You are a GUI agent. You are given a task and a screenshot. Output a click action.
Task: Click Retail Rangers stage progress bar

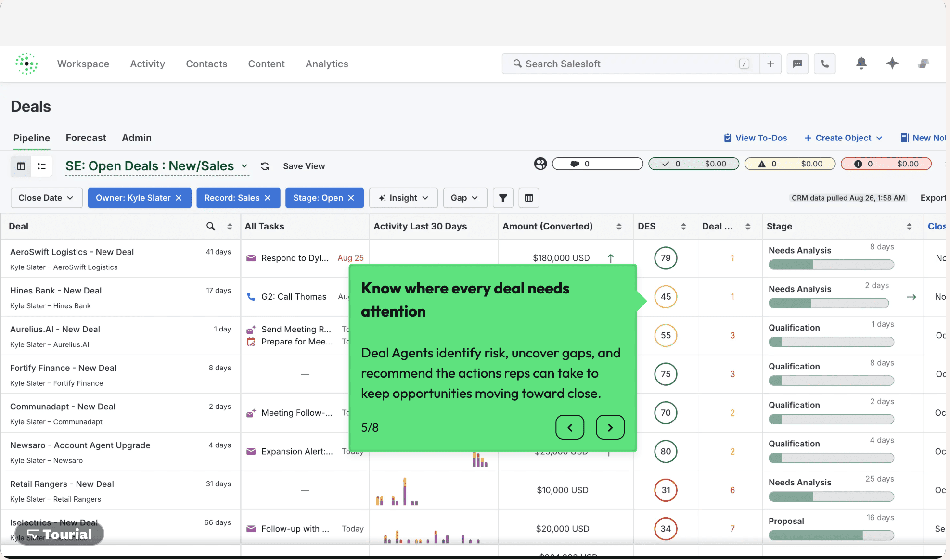(831, 496)
